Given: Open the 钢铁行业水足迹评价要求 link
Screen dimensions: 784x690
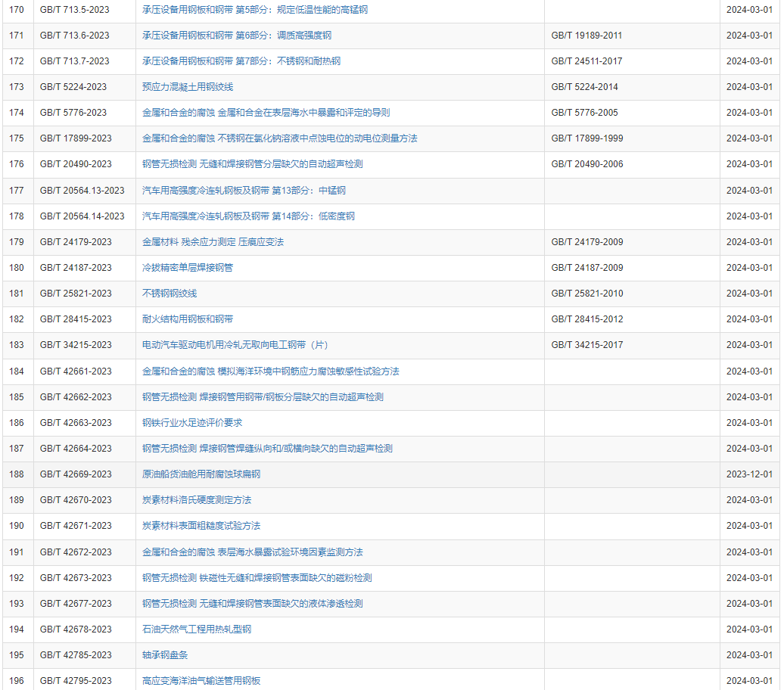Looking at the screenshot, I should pos(192,423).
